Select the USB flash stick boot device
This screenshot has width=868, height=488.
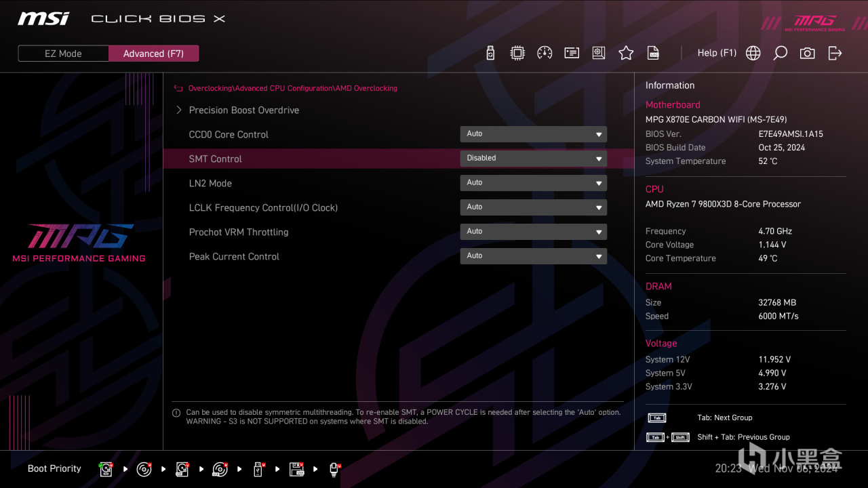[x=258, y=469]
